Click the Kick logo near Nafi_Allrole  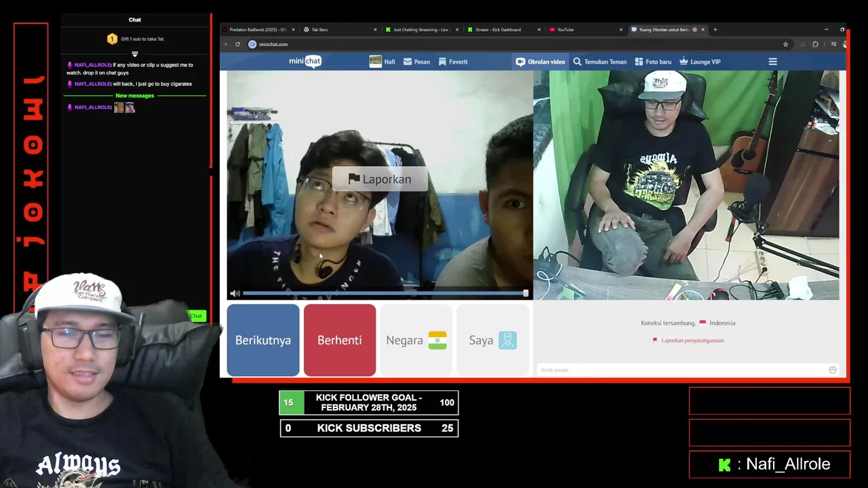tap(725, 465)
